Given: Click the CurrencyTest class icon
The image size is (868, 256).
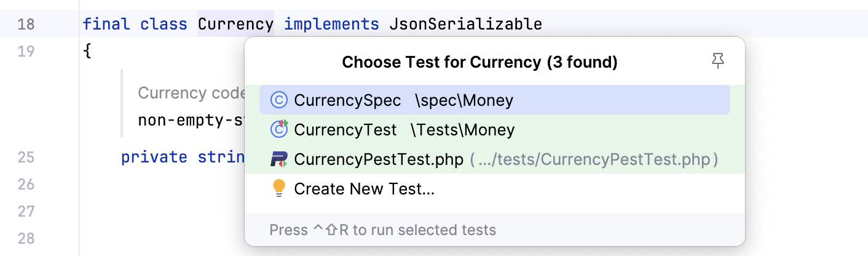Looking at the screenshot, I should click(x=279, y=130).
